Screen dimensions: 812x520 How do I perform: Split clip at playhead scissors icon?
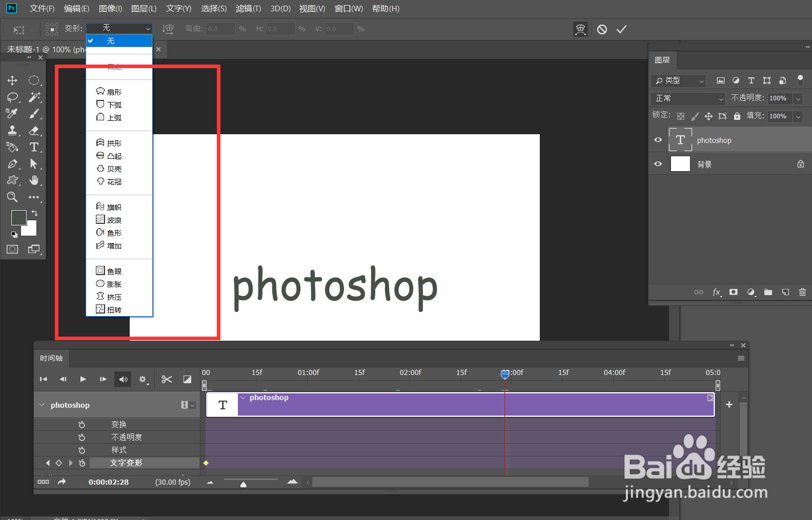[x=167, y=379]
